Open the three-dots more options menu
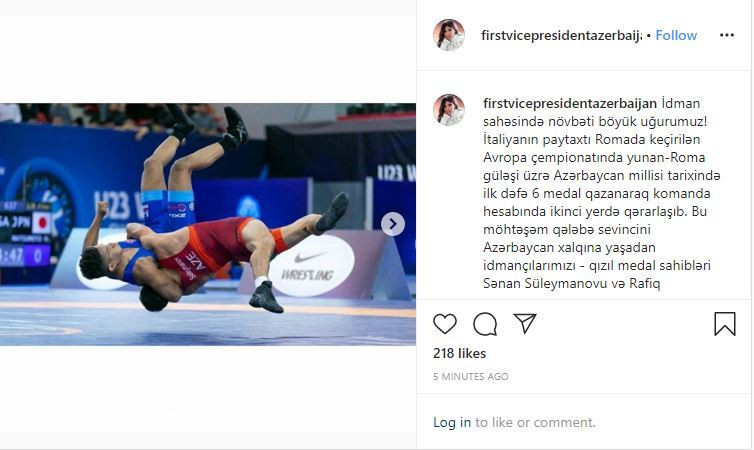Image resolution: width=754 pixels, height=450 pixels. (x=727, y=35)
